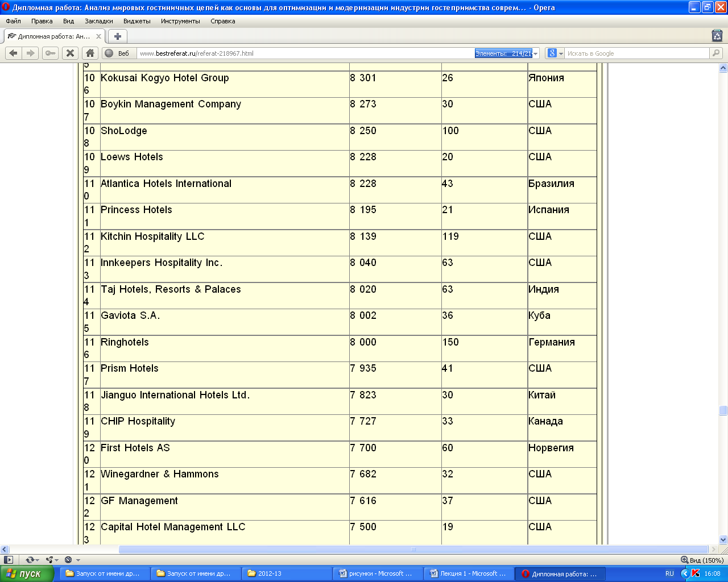Screen dimensions: 728x582
Task: Open the Правка menu
Action: point(42,21)
